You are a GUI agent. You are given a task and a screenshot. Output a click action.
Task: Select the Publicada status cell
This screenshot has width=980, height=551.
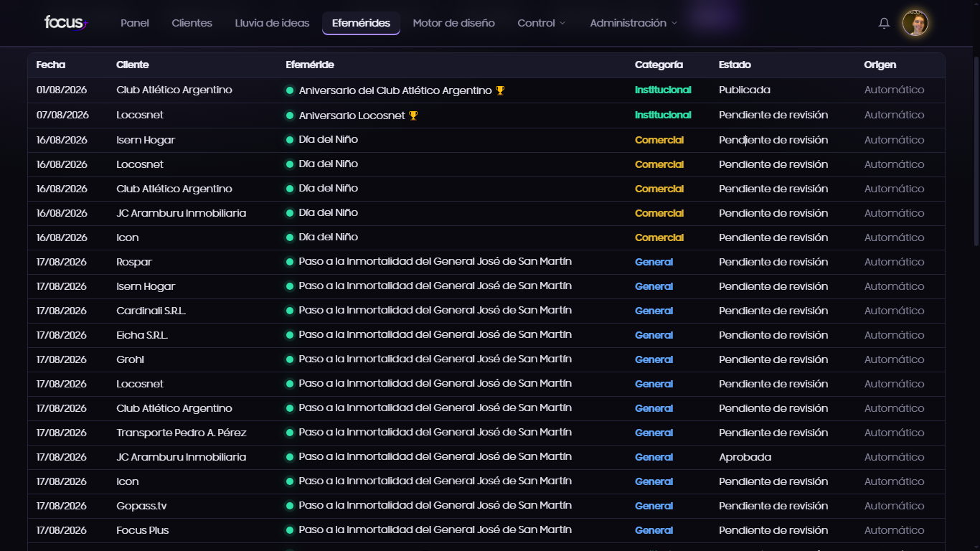click(745, 90)
